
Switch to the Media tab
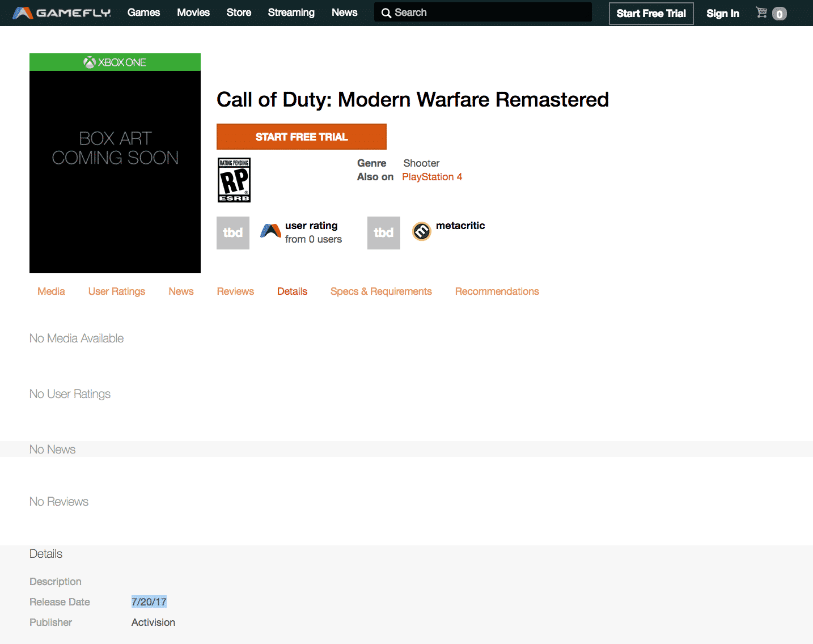click(51, 291)
